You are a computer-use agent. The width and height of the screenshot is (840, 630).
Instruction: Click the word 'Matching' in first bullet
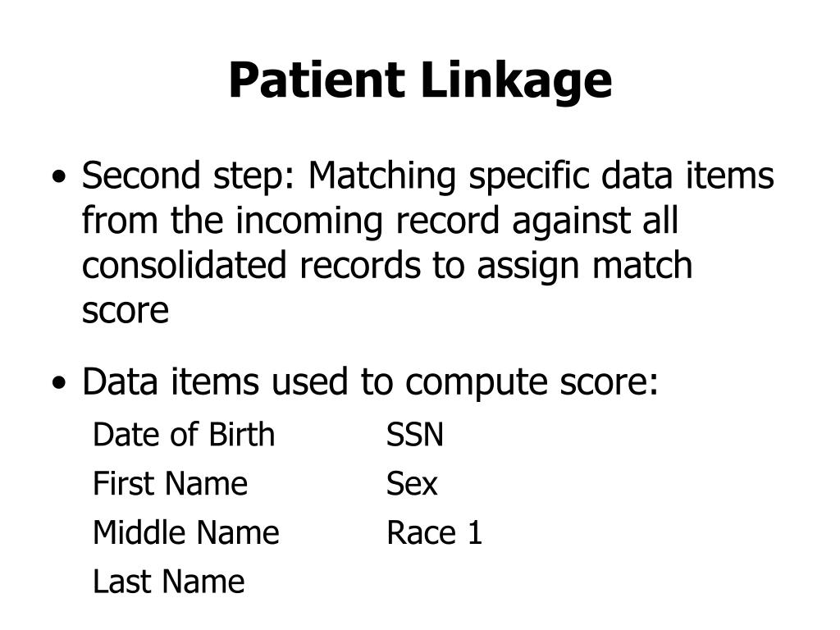point(382,176)
